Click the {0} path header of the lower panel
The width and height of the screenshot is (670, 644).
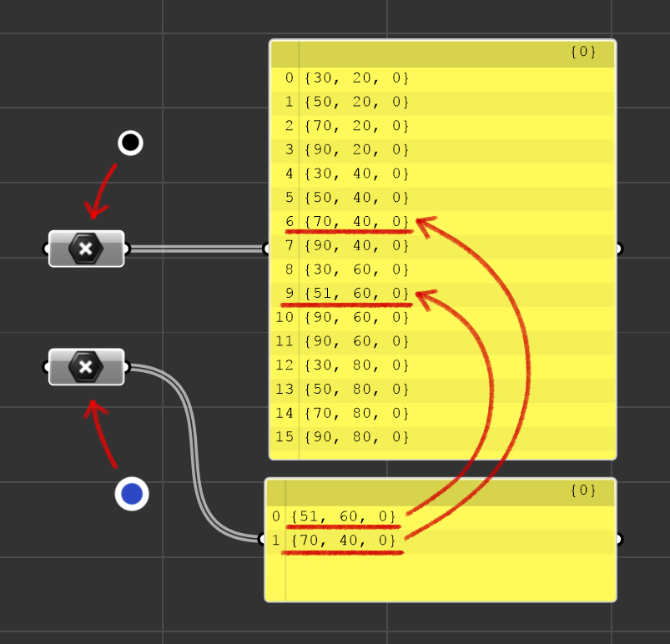pos(583,491)
